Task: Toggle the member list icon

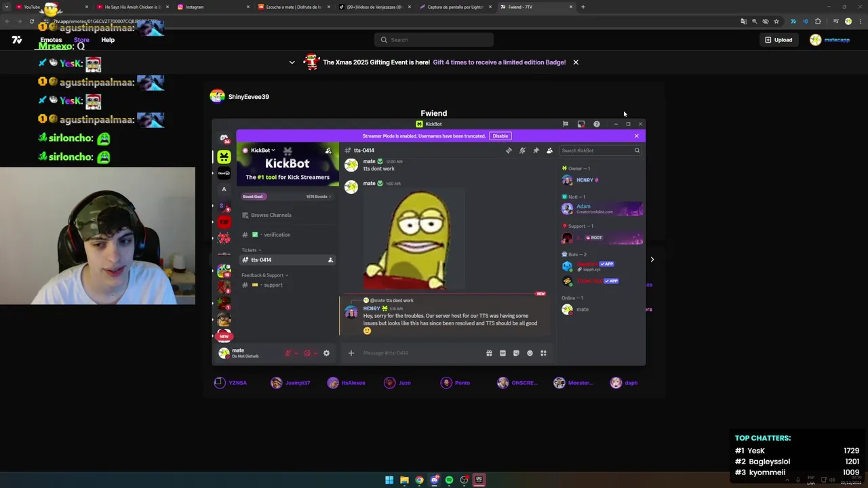Action: 549,150
